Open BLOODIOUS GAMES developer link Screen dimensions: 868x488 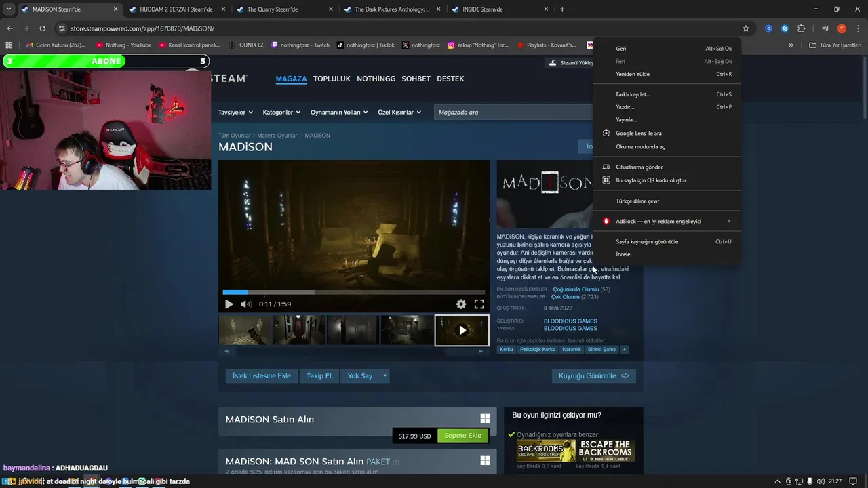(570, 321)
